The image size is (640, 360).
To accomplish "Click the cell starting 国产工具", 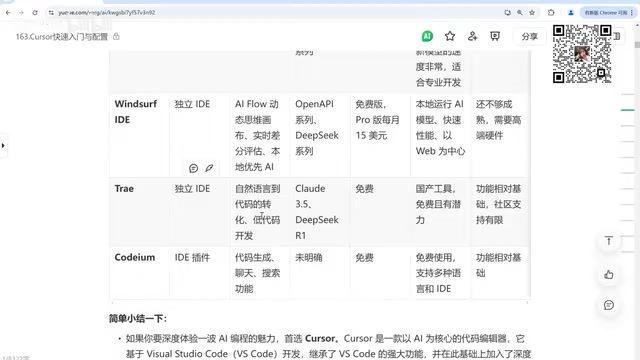I will [x=440, y=211].
